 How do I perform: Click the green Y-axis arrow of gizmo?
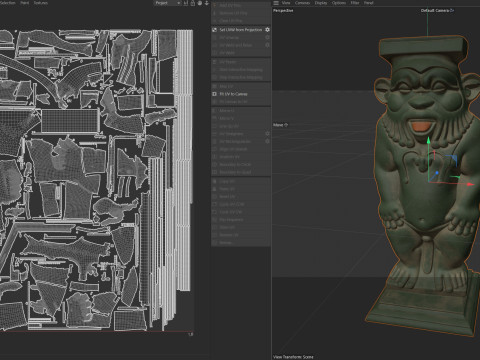pos(429,141)
